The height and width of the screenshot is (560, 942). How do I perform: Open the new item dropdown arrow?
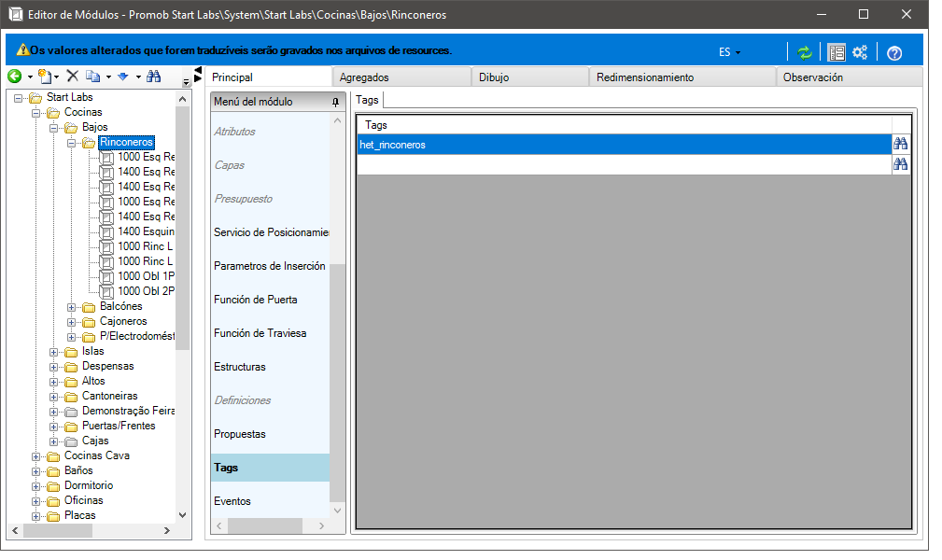[56, 77]
